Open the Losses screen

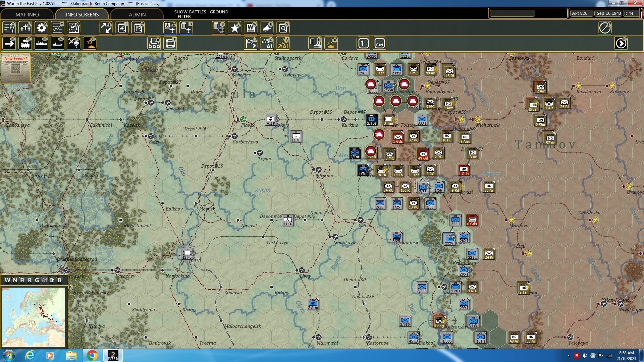(x=25, y=28)
